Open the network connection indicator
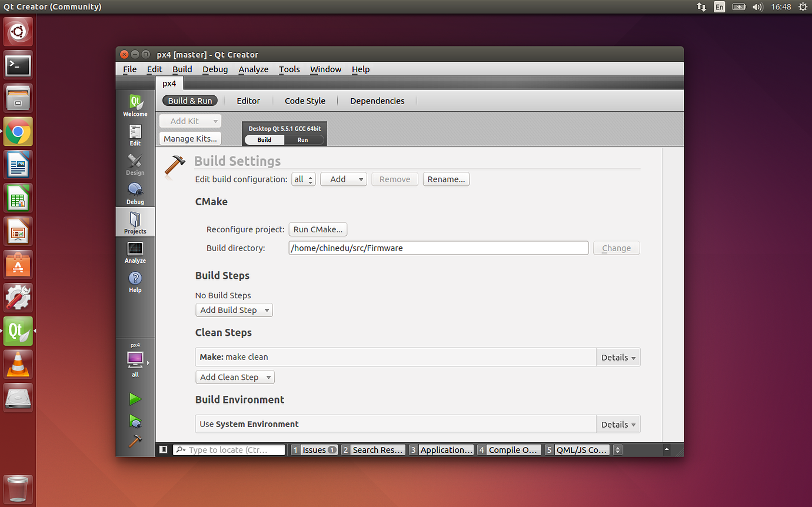 701,7
